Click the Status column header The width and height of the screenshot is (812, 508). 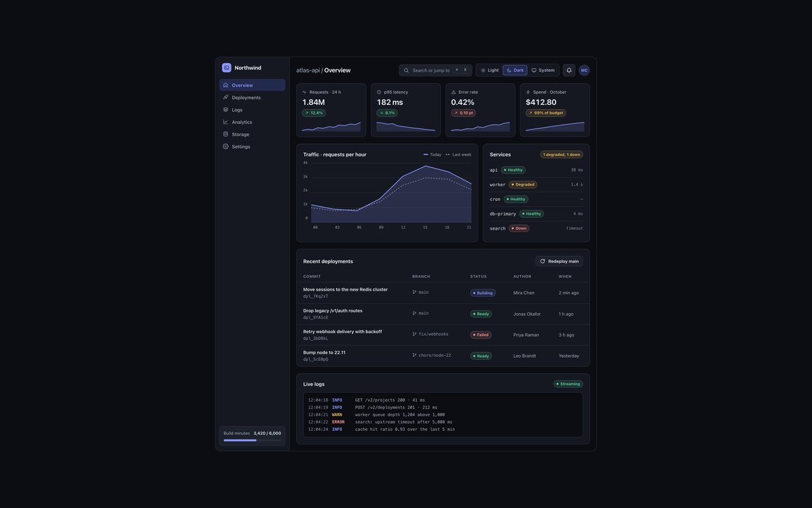[478, 276]
